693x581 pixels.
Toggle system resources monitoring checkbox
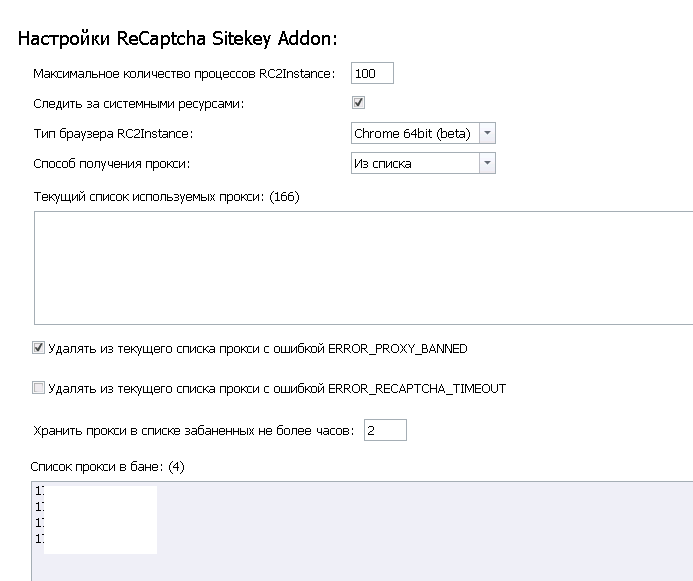click(x=358, y=103)
